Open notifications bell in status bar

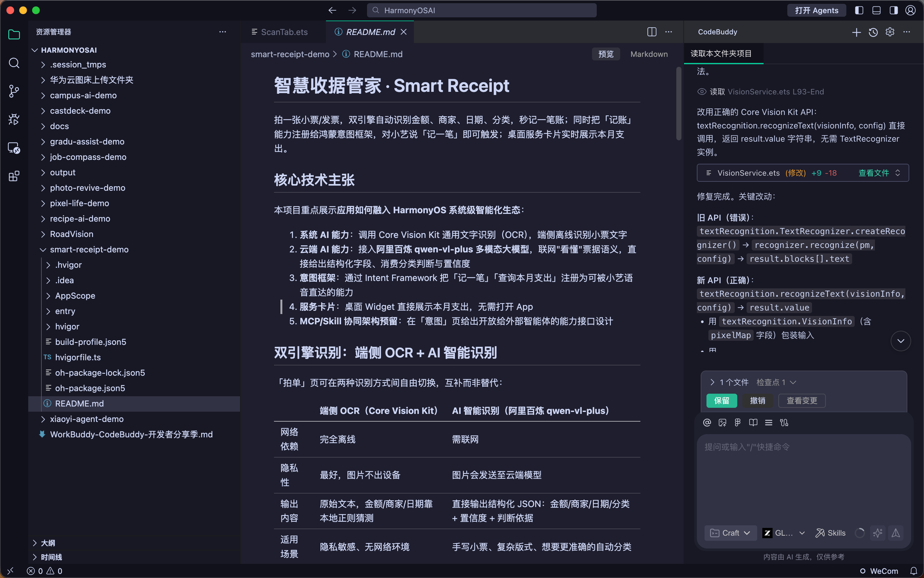click(914, 571)
